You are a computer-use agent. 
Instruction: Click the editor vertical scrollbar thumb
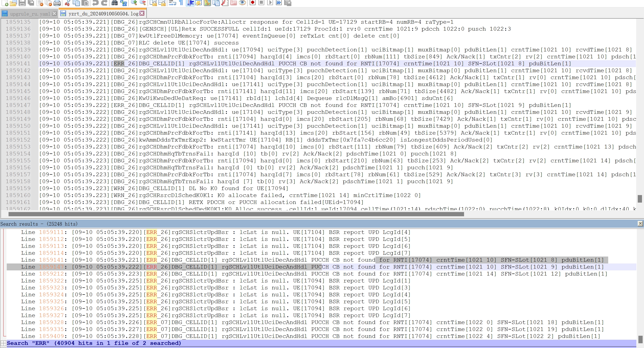pyautogui.click(x=640, y=199)
